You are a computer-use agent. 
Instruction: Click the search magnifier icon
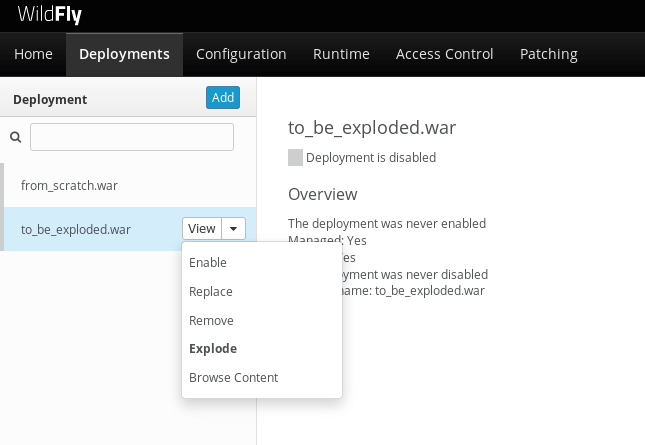(15, 137)
